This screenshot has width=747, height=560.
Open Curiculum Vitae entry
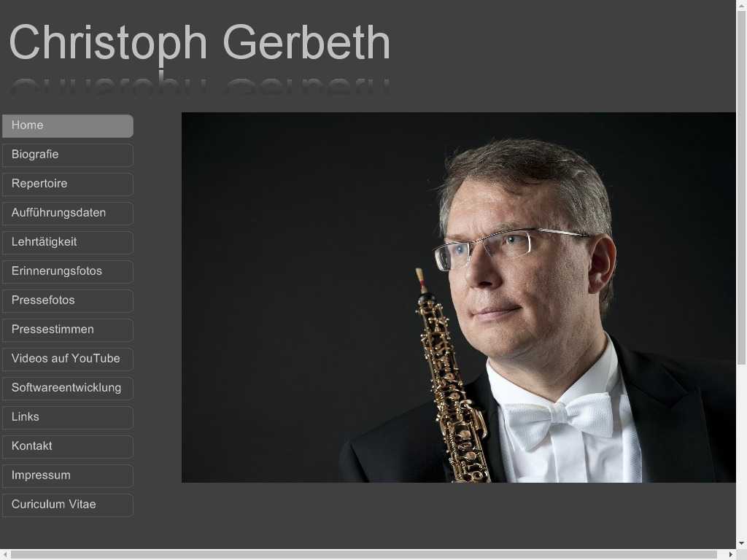(68, 505)
